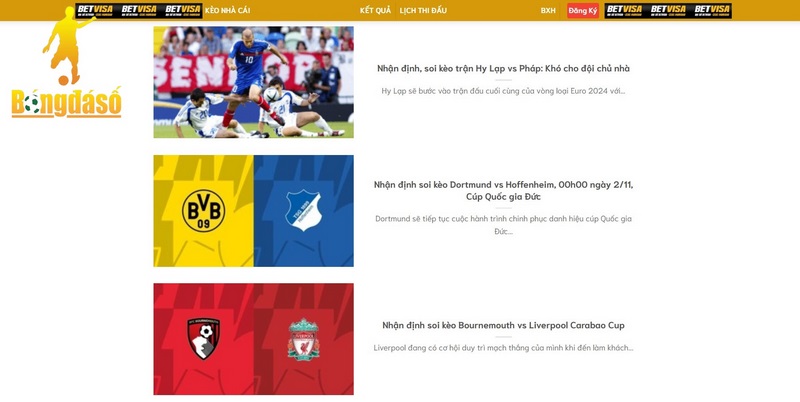
Task: Open the Greece vs France match photo thumbnail
Action: click(x=254, y=82)
